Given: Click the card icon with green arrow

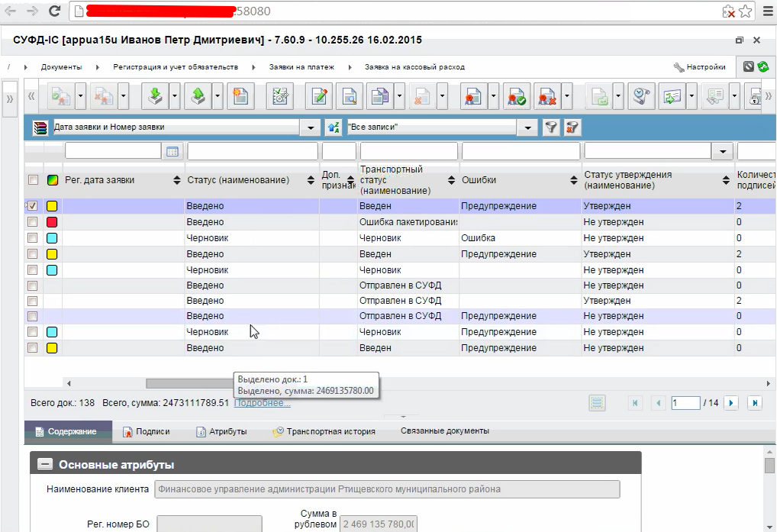Looking at the screenshot, I should point(672,96).
